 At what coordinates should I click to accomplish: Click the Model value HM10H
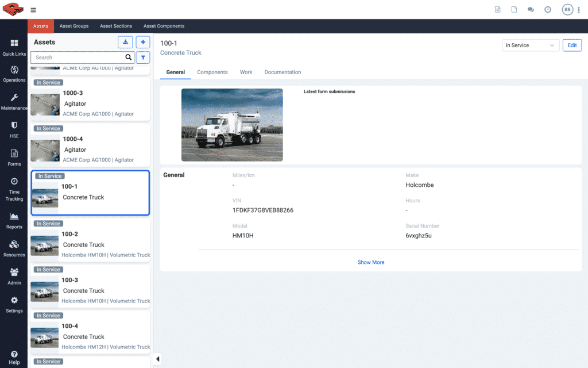tap(243, 235)
